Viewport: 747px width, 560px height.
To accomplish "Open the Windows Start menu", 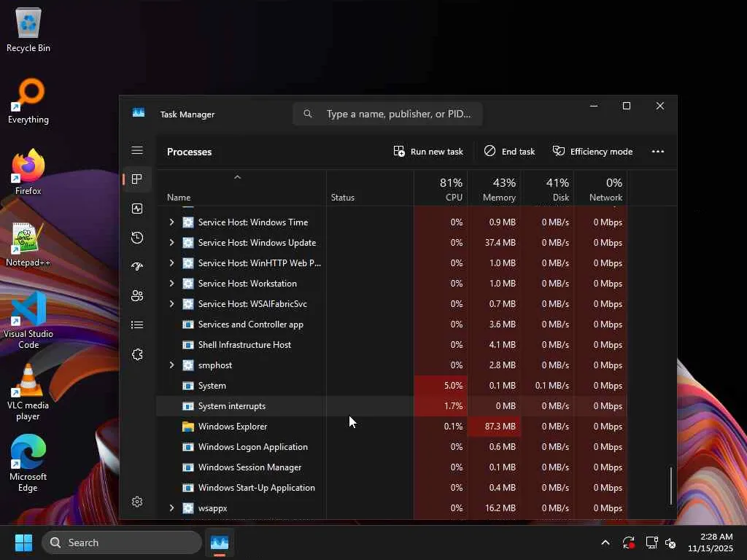I will click(23, 542).
